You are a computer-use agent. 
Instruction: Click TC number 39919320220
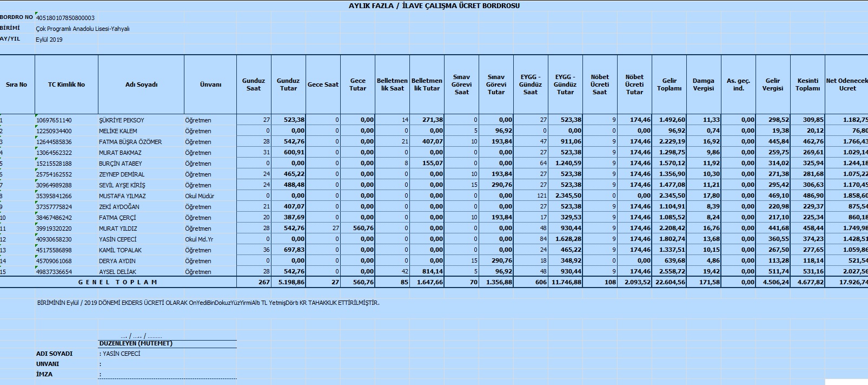coord(54,229)
